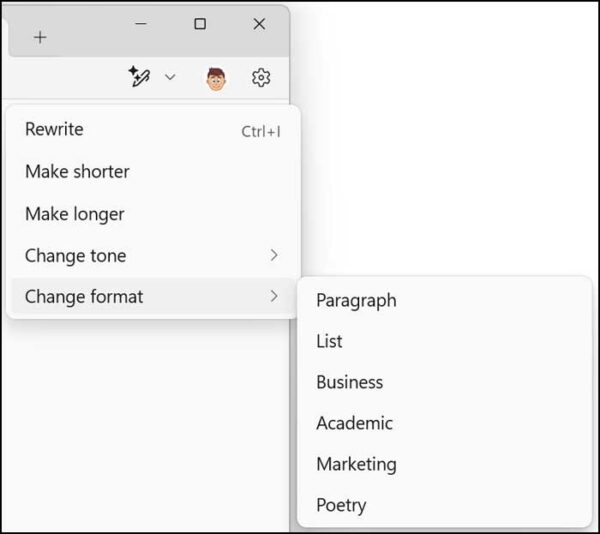This screenshot has height=534, width=600.
Task: Choose Make longer from the menu
Action: point(75,213)
